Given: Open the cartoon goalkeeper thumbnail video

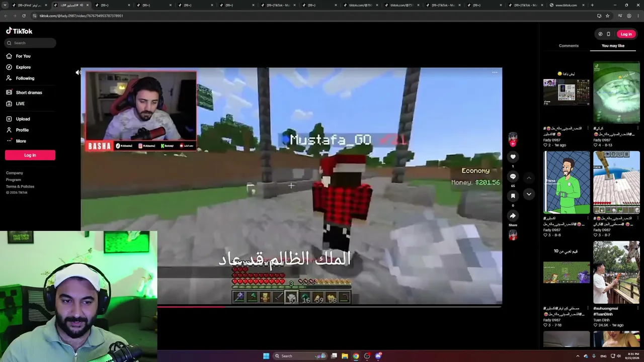Looking at the screenshot, I should [x=567, y=183].
